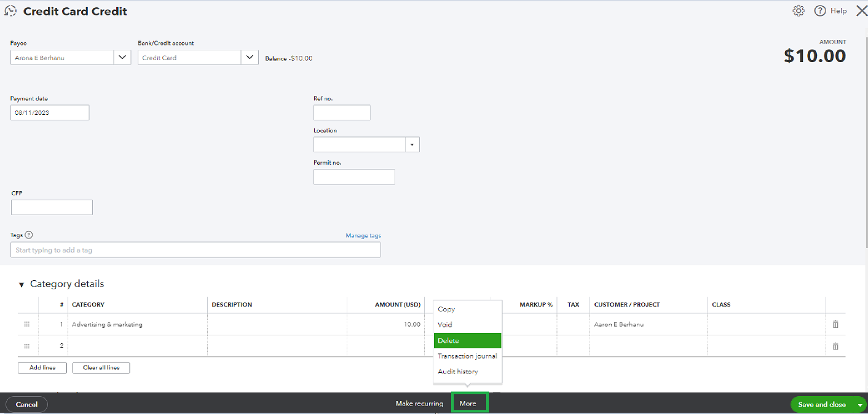The width and height of the screenshot is (868, 414).
Task: Open the Bank/Credit account dropdown
Action: coord(249,58)
